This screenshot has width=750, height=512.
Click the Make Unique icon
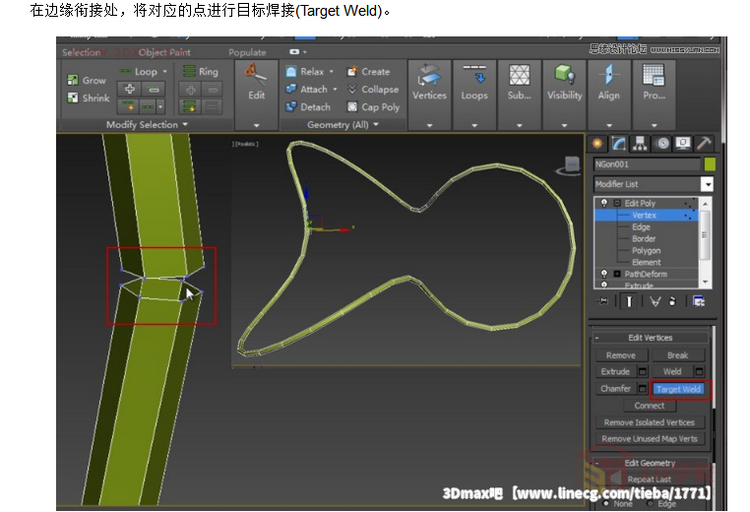(x=655, y=301)
